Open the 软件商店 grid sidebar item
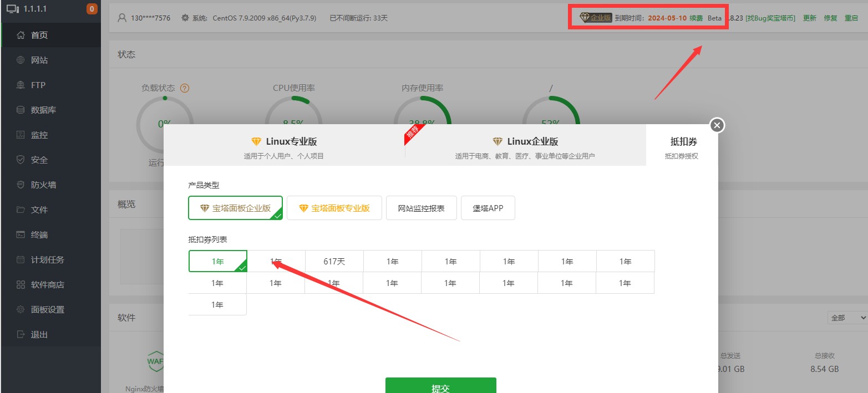 tap(50, 284)
